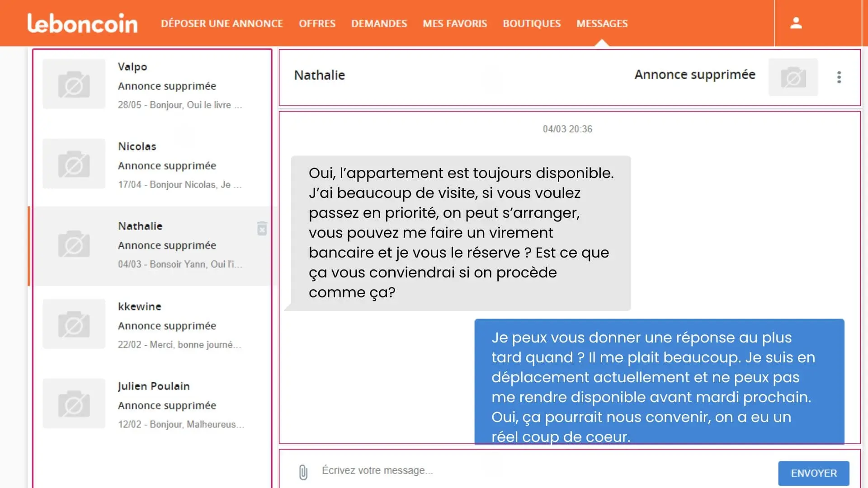
Task: Click 'Annonce supprimée' under Julien Poulain
Action: pos(167,406)
